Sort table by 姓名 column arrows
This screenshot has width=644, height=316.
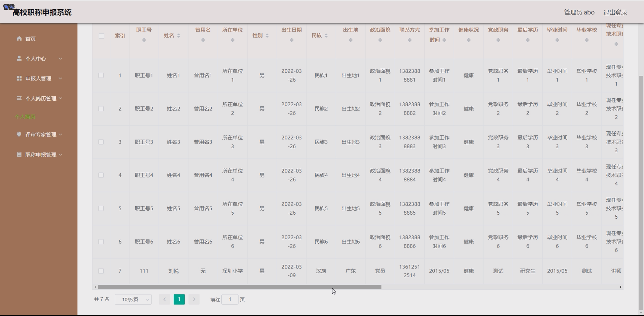[x=179, y=36]
